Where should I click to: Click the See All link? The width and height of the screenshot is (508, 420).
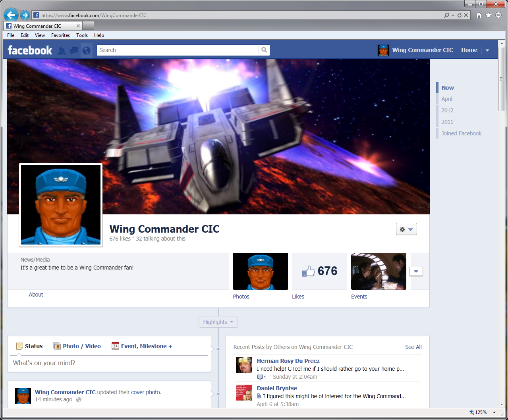[x=413, y=347]
